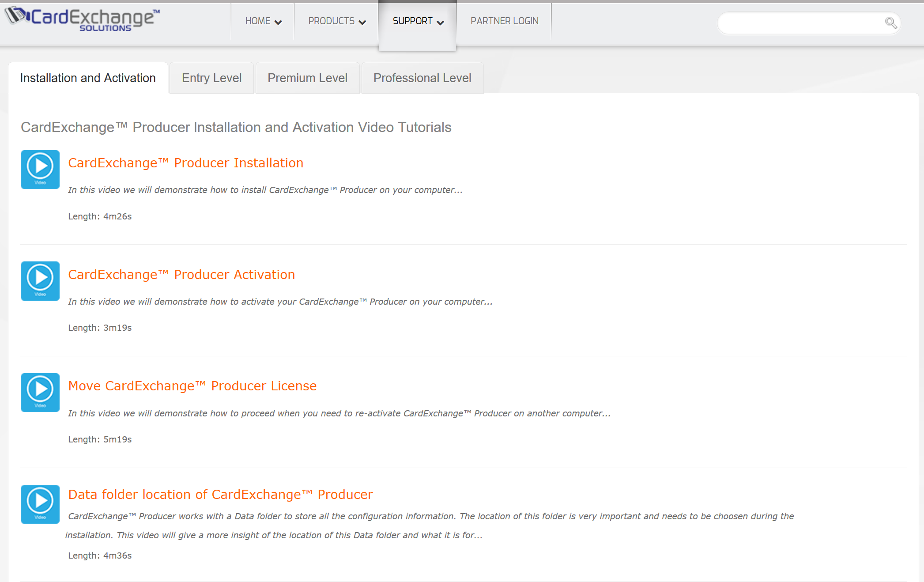
Task: Click the install CardExchange Producer description text
Action: click(x=265, y=190)
